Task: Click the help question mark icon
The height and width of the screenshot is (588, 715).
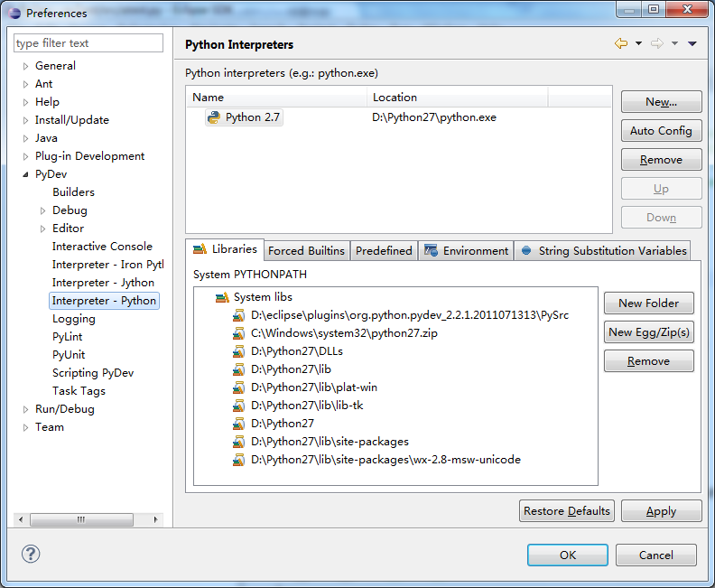Action: click(x=31, y=554)
